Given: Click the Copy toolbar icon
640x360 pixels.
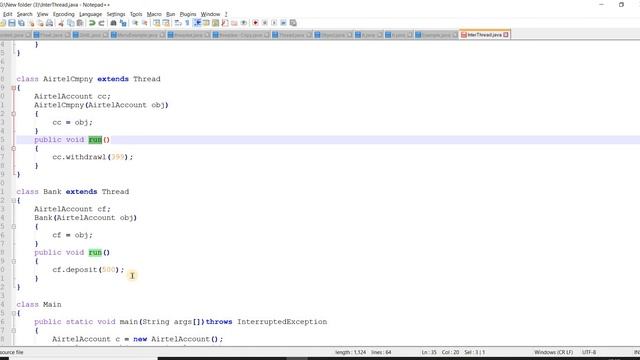Looking at the screenshot, I should click(71, 23).
